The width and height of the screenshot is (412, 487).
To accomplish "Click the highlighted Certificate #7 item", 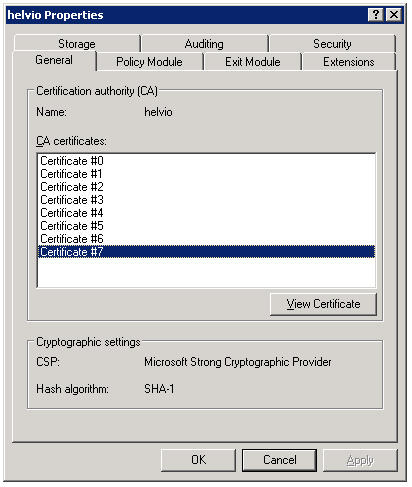I will click(x=206, y=252).
